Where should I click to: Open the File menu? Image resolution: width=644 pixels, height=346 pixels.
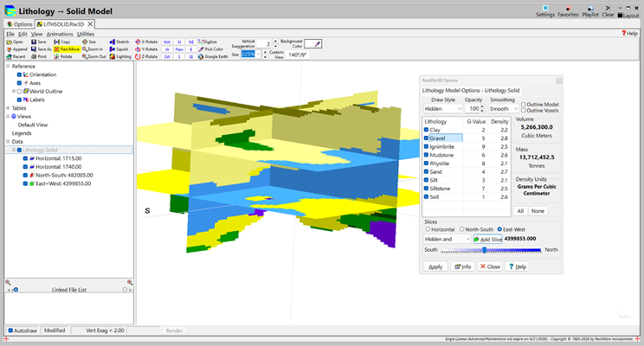[x=10, y=34]
